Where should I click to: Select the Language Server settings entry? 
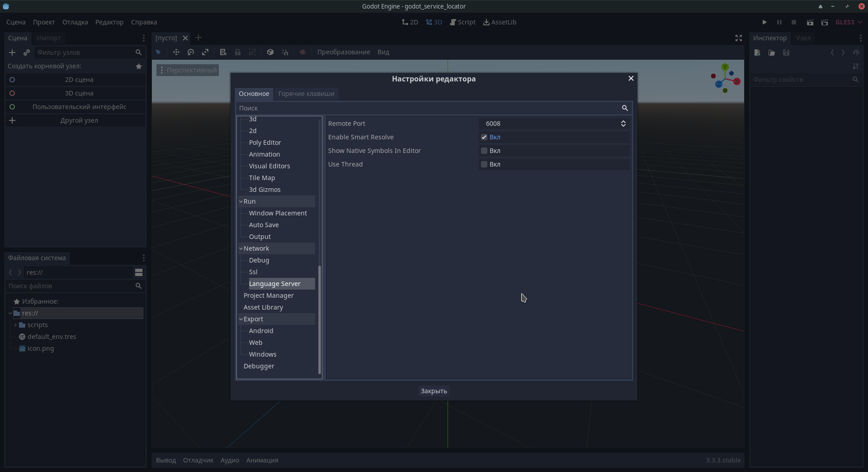[x=275, y=284]
